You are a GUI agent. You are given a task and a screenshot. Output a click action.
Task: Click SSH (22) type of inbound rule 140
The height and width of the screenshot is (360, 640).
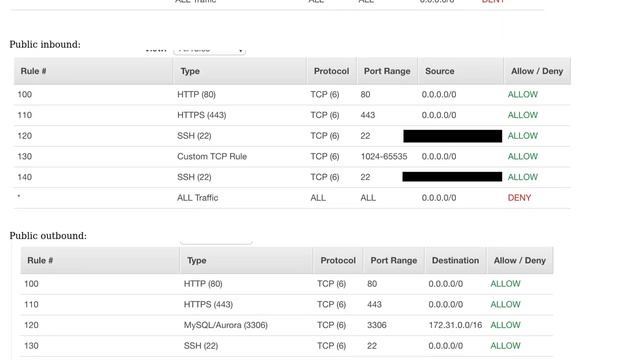pos(194,177)
